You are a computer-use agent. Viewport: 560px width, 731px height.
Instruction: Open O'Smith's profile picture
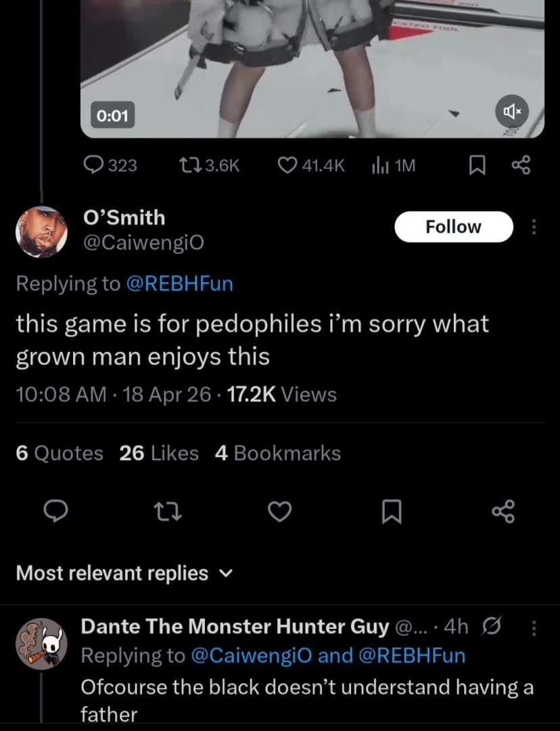41,232
